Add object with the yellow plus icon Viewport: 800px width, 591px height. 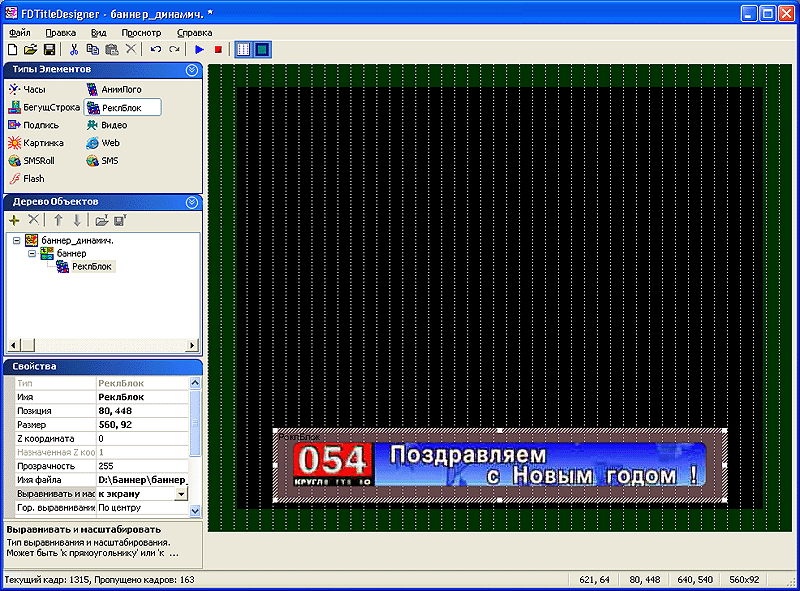14,220
